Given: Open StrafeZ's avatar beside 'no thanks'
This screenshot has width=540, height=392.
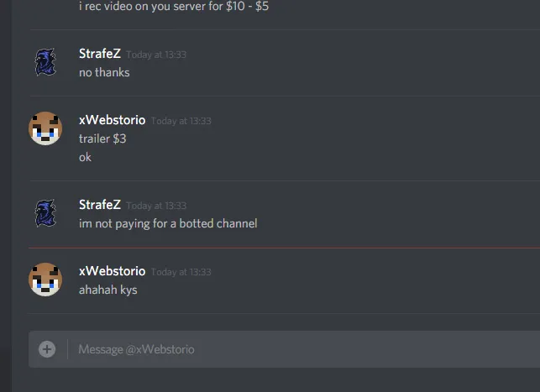Looking at the screenshot, I should coord(45,62).
